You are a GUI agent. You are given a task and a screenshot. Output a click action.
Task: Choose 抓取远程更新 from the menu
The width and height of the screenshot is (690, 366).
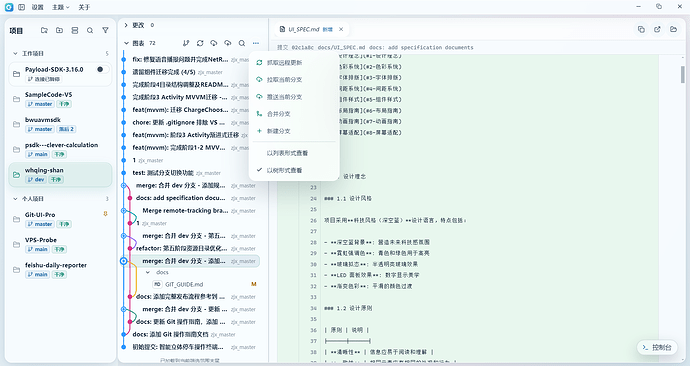point(294,62)
